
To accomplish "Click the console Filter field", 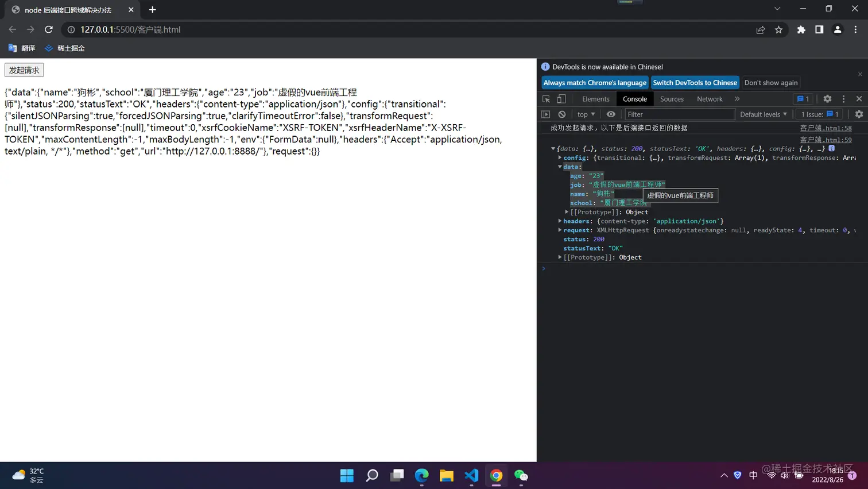I will click(680, 114).
